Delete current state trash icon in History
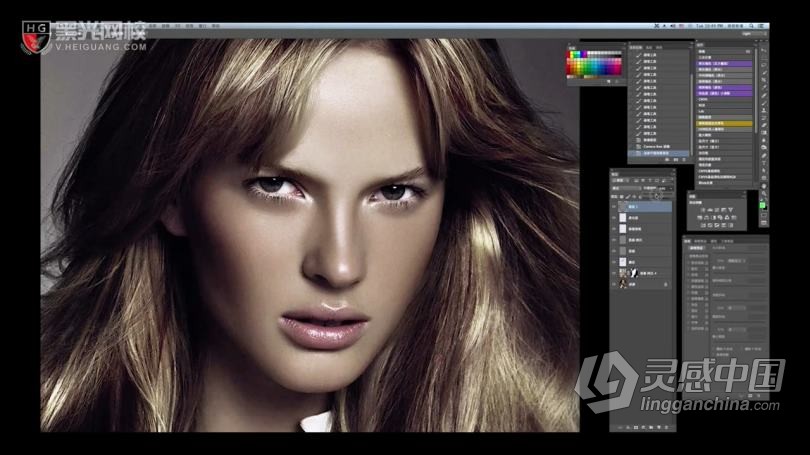810x455 pixels. (684, 160)
